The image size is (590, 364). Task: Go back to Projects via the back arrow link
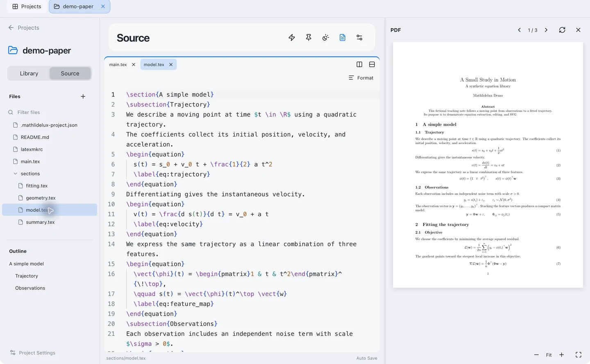(24, 28)
